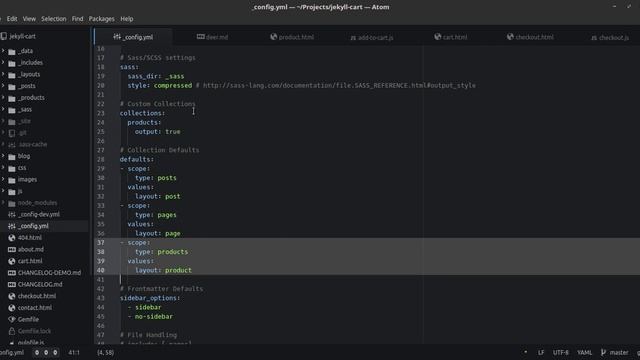The width and height of the screenshot is (640, 360).
Task: Click the globe icon beside cart.html in tree
Action: 12,261
